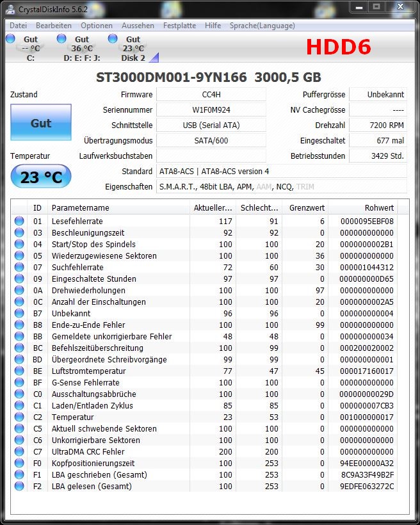Click the Übertragungsmodus field SATA/600

point(211,141)
